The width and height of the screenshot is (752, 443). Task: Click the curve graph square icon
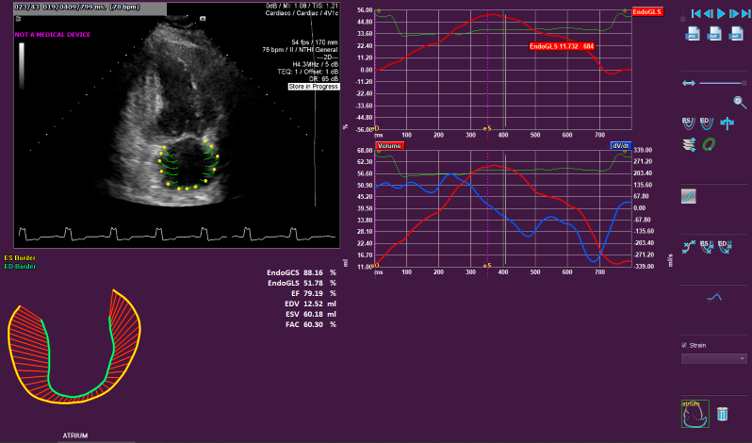(689, 197)
